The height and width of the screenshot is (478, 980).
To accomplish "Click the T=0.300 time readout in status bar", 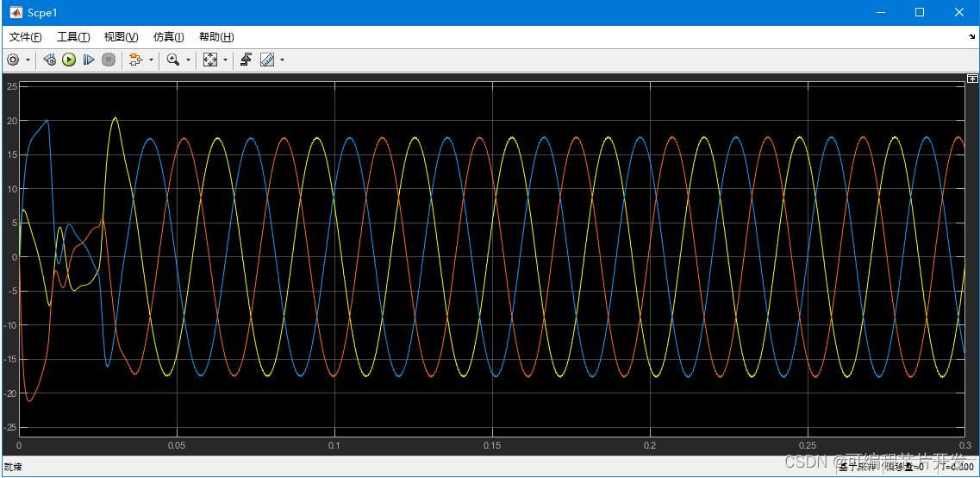I will tap(958, 467).
